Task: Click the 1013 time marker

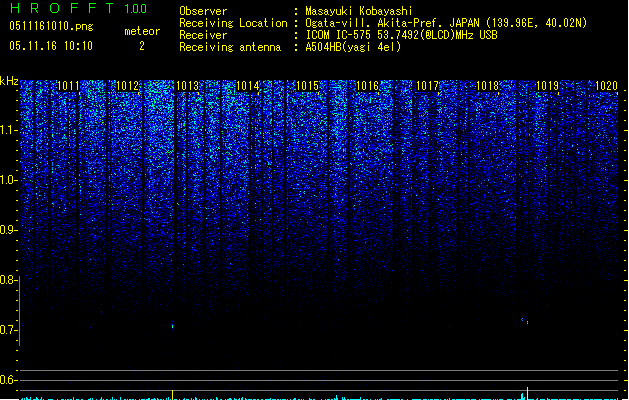Action: [188, 86]
